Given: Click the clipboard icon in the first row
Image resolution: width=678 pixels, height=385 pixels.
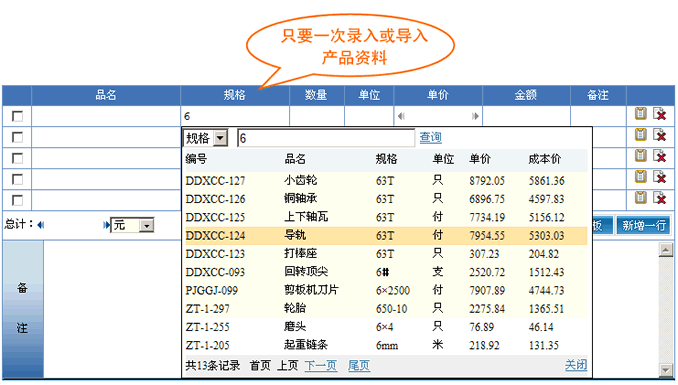Looking at the screenshot, I should tap(640, 114).
